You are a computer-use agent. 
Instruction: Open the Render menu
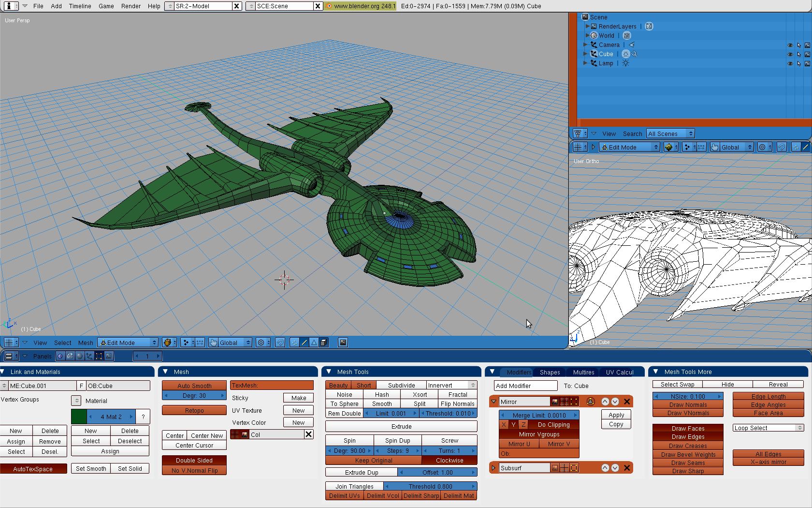pyautogui.click(x=130, y=6)
